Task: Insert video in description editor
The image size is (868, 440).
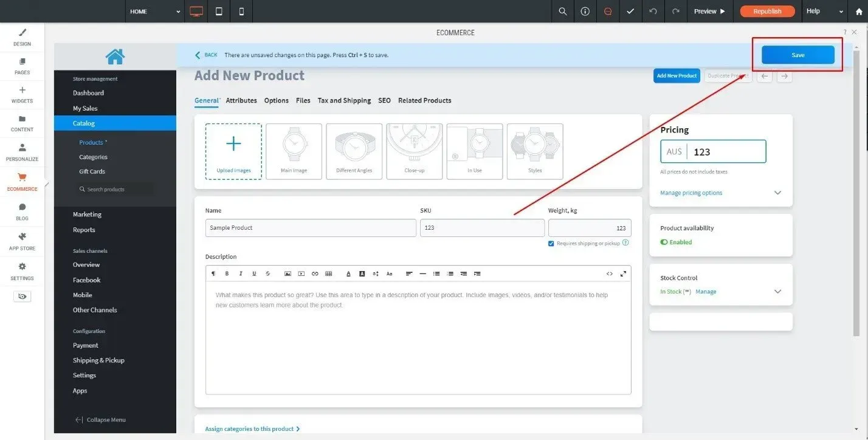Action: (301, 273)
